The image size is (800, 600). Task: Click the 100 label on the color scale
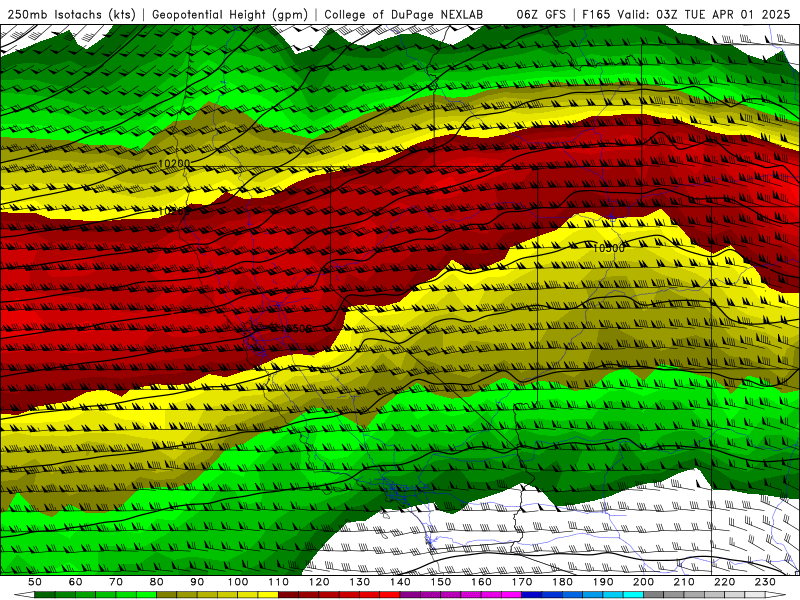coord(238,582)
